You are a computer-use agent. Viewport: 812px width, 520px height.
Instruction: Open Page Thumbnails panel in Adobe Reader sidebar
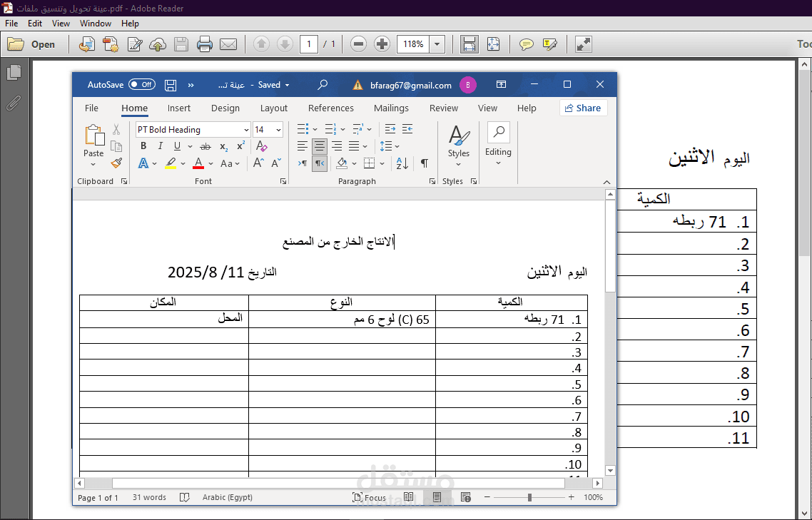[14, 73]
